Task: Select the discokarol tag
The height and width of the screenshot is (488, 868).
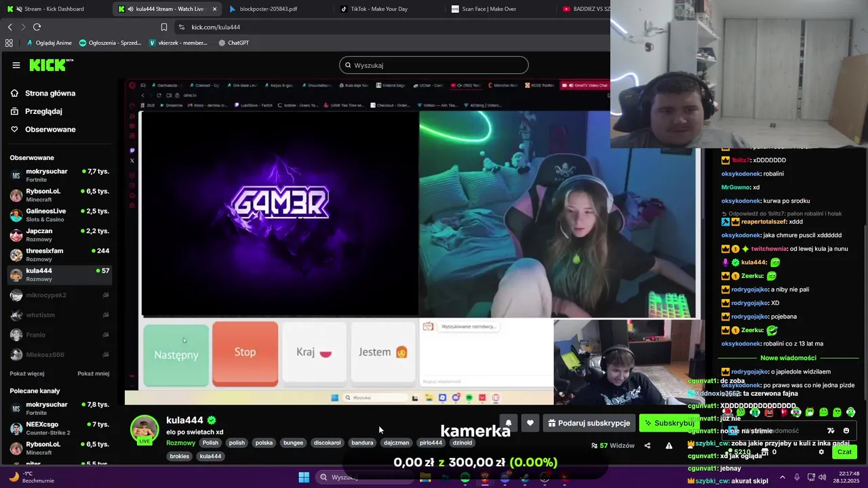Action: click(327, 443)
